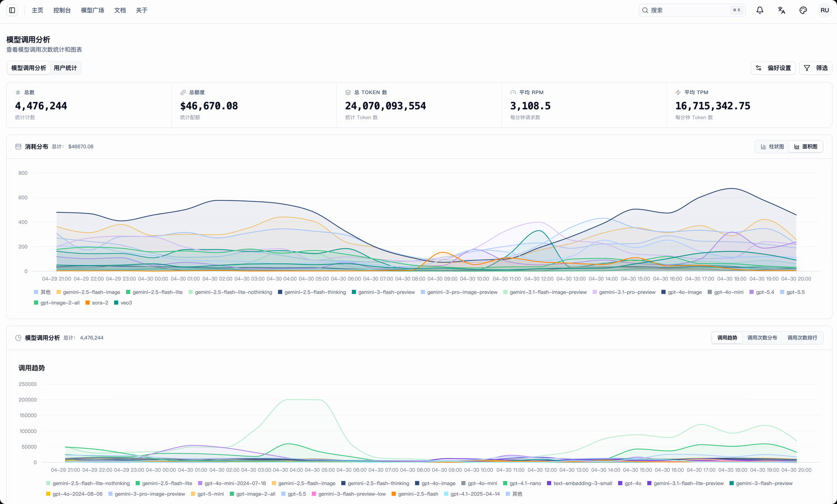Switch to the 用户统计 tab
The width and height of the screenshot is (837, 504).
[x=65, y=68]
